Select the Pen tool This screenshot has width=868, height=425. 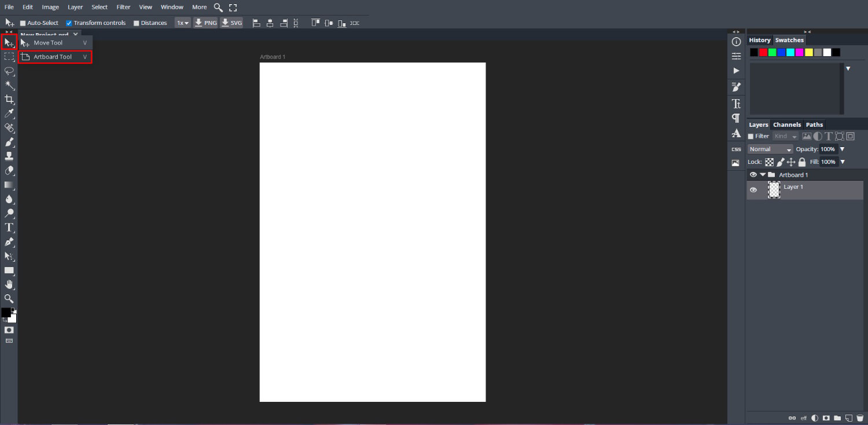(9, 241)
